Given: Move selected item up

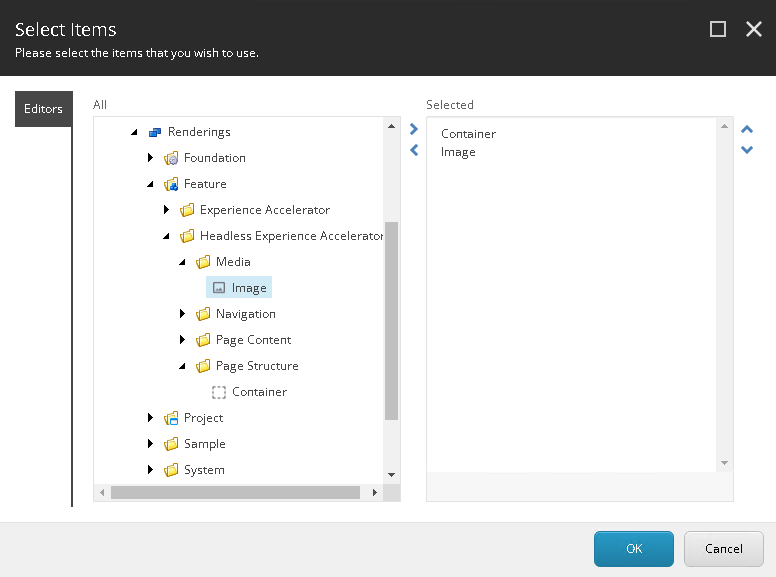Looking at the screenshot, I should coord(747,130).
